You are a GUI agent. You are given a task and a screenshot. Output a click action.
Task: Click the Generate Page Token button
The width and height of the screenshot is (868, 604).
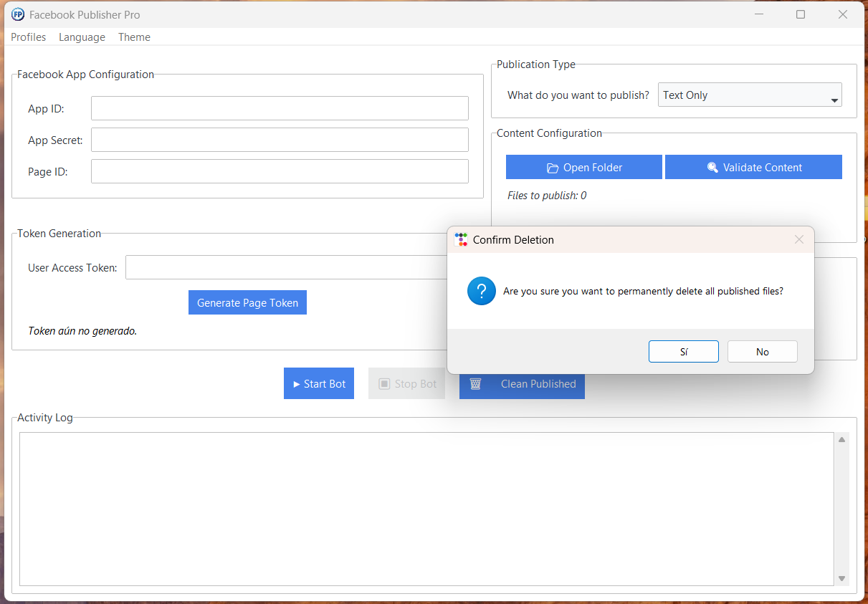point(247,302)
